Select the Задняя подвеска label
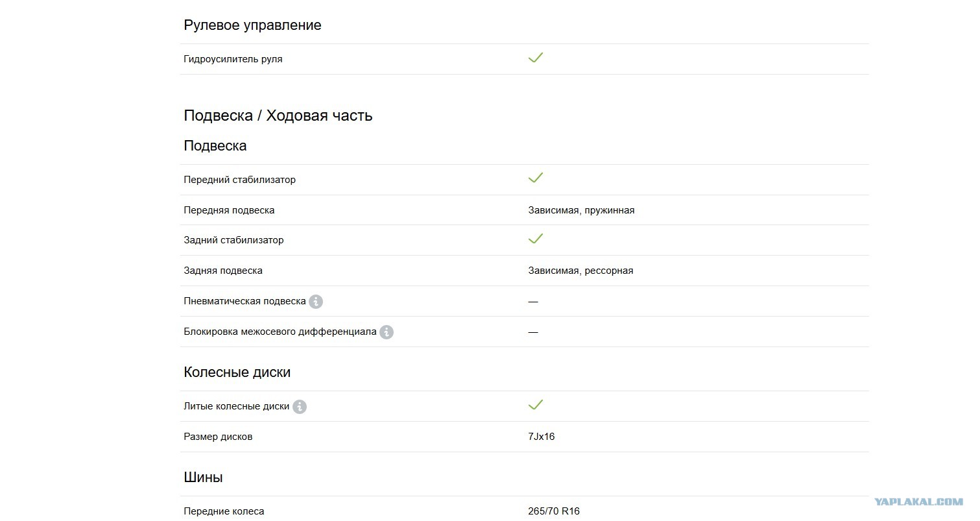The height and width of the screenshot is (521, 980). coord(223,271)
